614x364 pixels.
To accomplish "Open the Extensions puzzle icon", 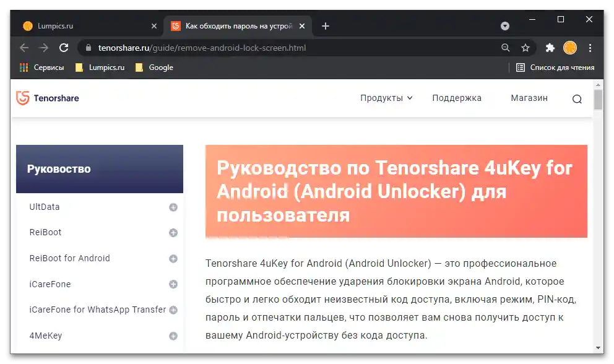I will pyautogui.click(x=550, y=48).
